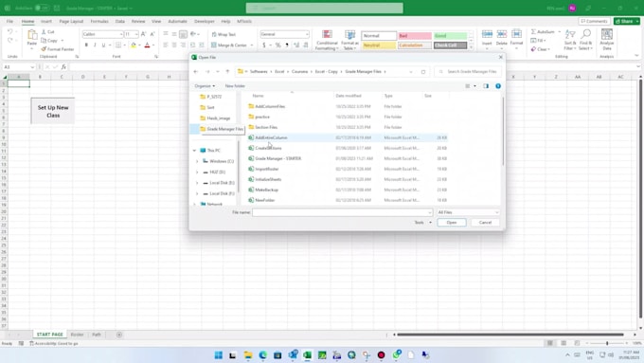Click the Windows Start button

tap(219, 355)
